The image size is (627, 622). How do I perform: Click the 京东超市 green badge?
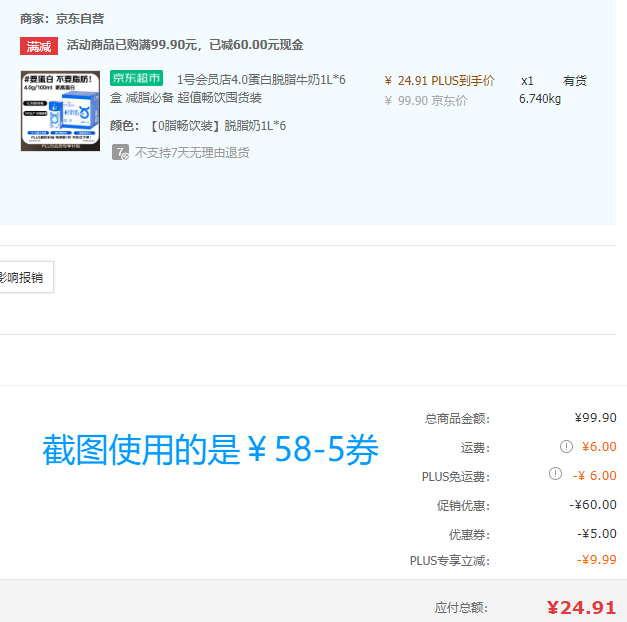point(136,78)
